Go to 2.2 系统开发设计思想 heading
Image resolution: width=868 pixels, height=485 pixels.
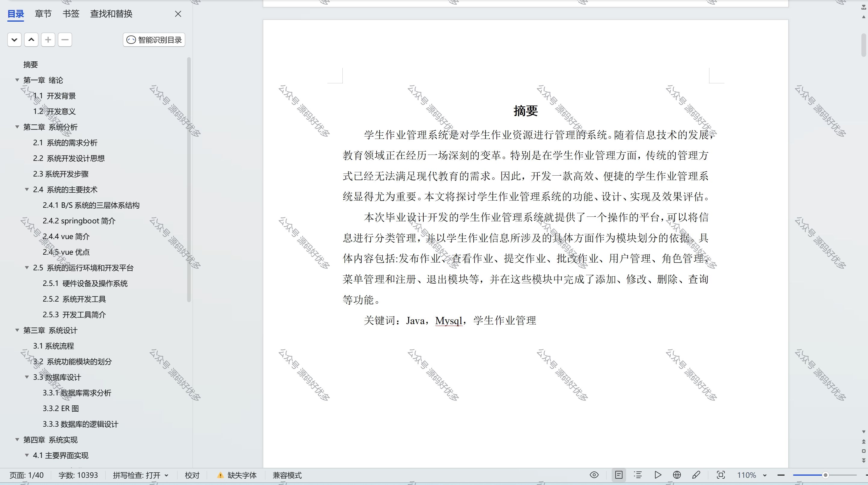(69, 158)
